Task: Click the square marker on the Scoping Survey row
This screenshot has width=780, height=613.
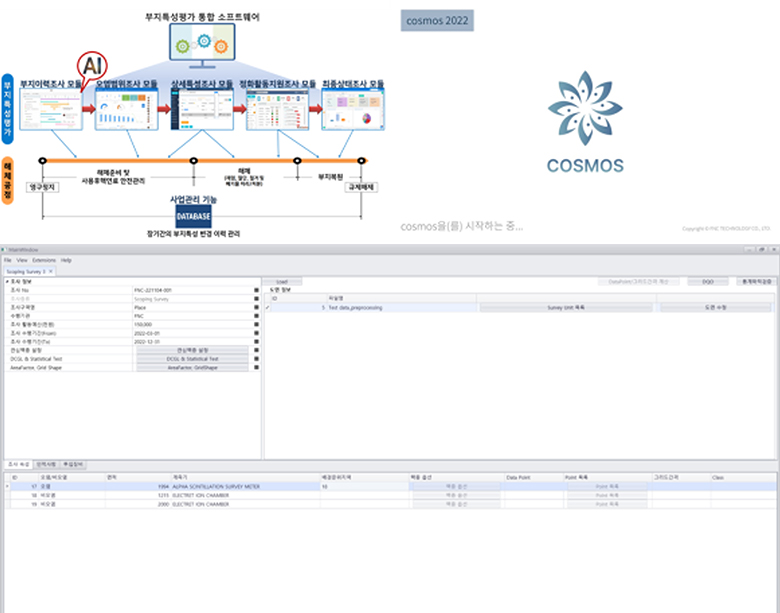Action: tap(257, 299)
